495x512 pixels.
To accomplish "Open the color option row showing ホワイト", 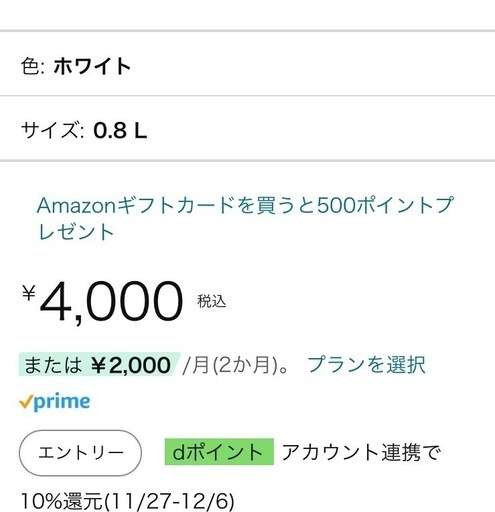I will tap(247, 63).
